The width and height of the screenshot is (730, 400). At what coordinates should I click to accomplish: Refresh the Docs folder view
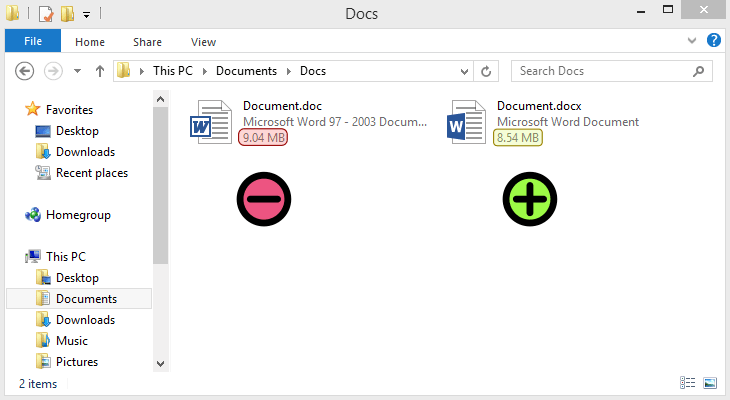pyautogui.click(x=487, y=71)
